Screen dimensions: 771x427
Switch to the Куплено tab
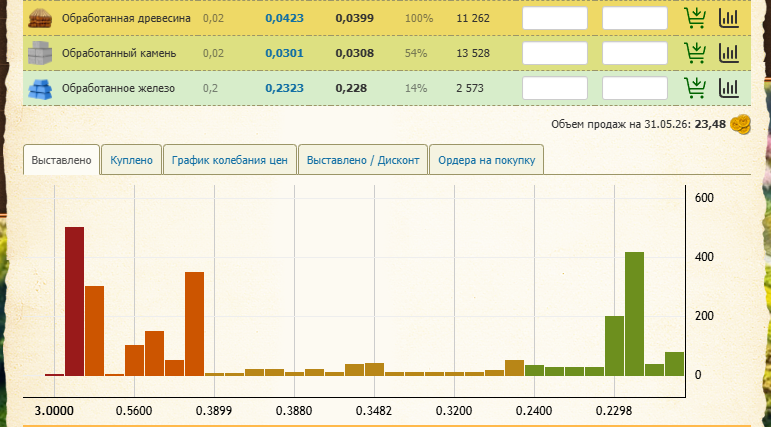point(131,160)
